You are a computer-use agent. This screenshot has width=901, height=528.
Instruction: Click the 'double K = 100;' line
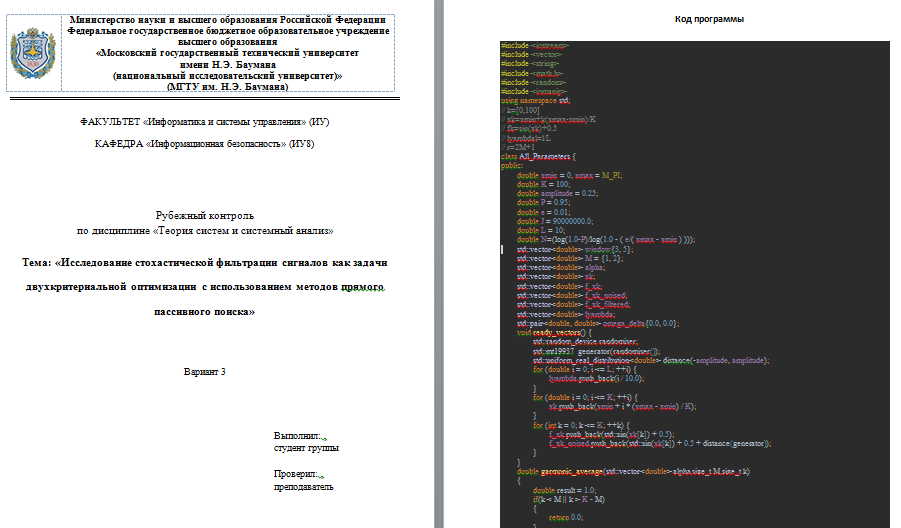pos(544,184)
